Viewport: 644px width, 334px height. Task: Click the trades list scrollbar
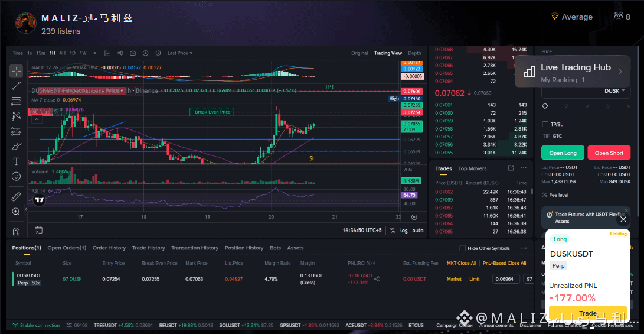(x=532, y=192)
